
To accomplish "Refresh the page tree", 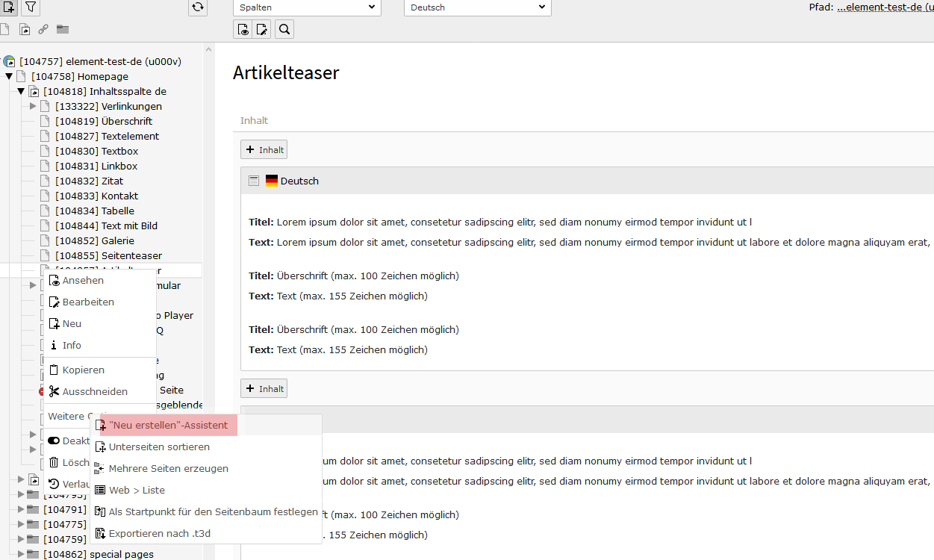I will (x=197, y=7).
